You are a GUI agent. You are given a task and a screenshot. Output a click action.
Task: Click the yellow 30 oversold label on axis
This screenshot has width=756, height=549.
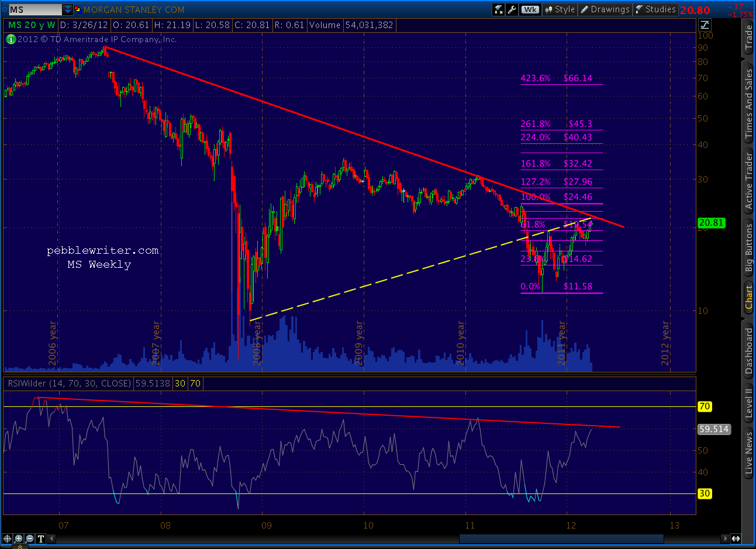tap(705, 493)
